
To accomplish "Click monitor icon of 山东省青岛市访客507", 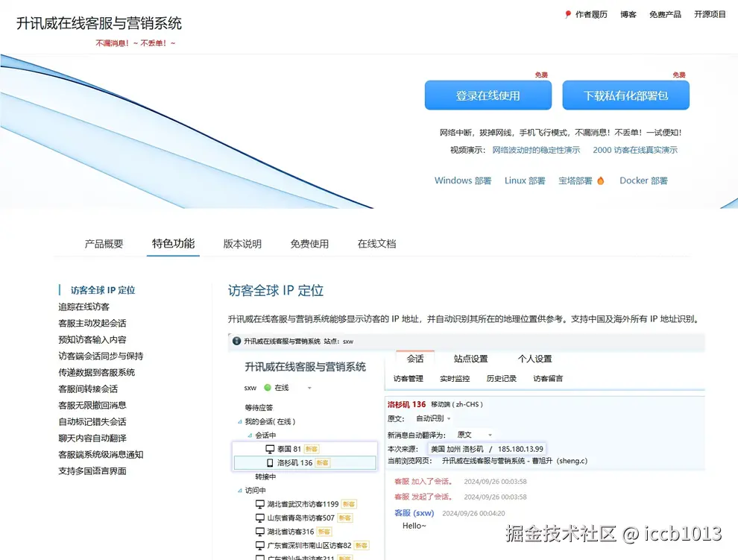I will [x=260, y=517].
